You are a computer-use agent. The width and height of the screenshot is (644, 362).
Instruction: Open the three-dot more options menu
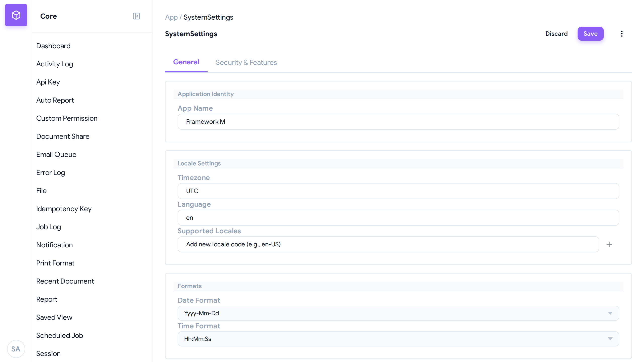click(622, 34)
